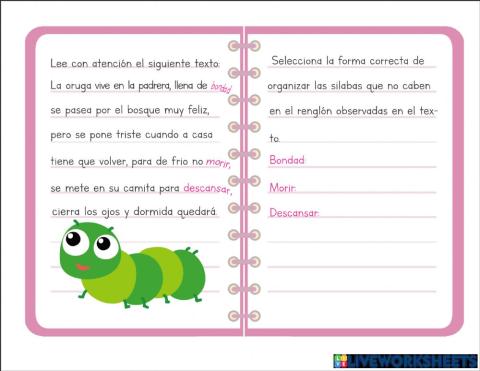Screen dimensions: 480x371
Task: Click the pink word 'morir' in the text
Action: 218,163
